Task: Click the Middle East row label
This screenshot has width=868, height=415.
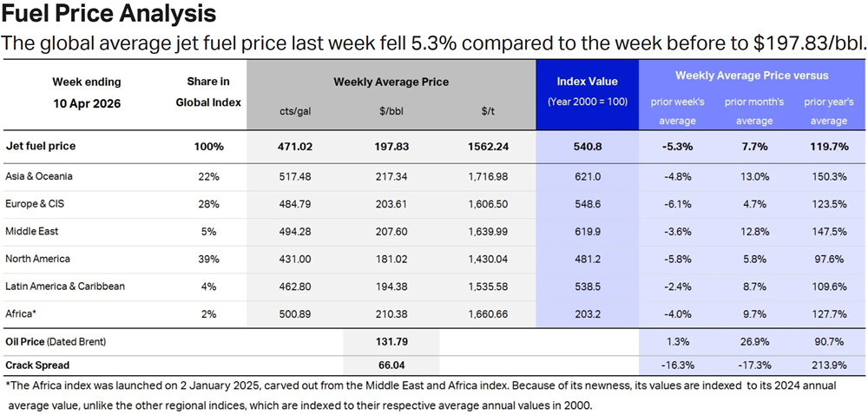Action: click(x=31, y=232)
